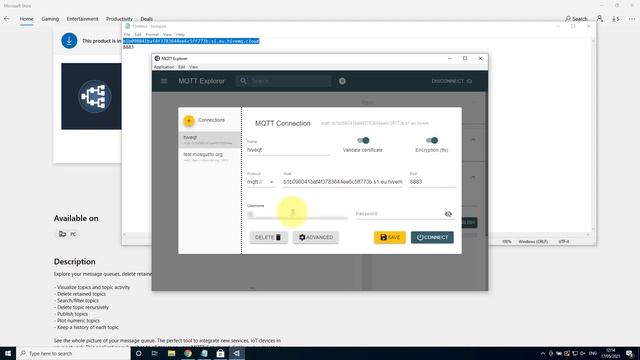
Task: Open Microsoft Store bag icon on taskbar
Action: coord(220,353)
